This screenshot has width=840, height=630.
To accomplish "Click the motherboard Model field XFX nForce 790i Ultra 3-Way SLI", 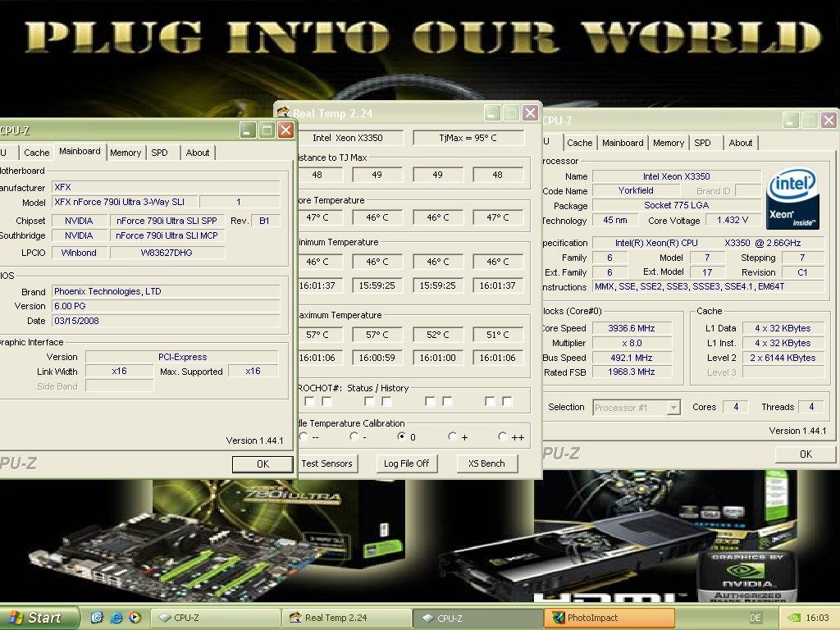I will pyautogui.click(x=125, y=202).
